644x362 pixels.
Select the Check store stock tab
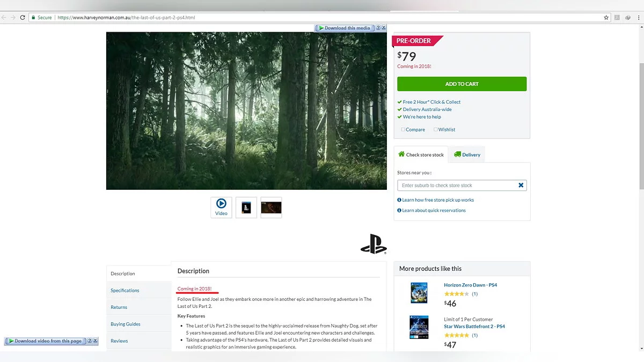click(x=421, y=154)
